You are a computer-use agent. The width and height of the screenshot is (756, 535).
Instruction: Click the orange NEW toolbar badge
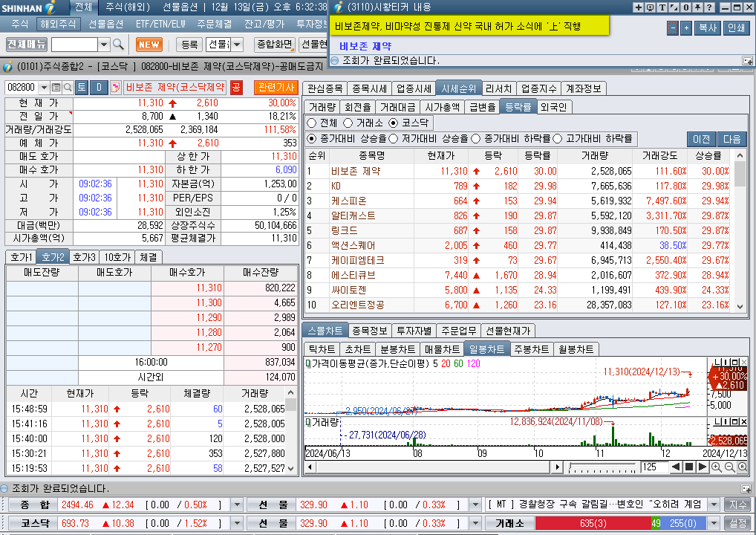click(x=149, y=45)
